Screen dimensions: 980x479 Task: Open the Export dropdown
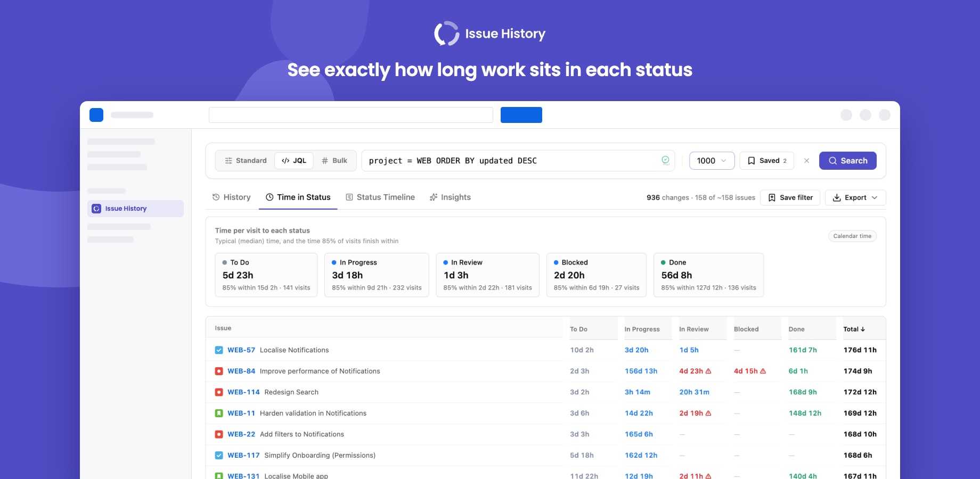(855, 197)
